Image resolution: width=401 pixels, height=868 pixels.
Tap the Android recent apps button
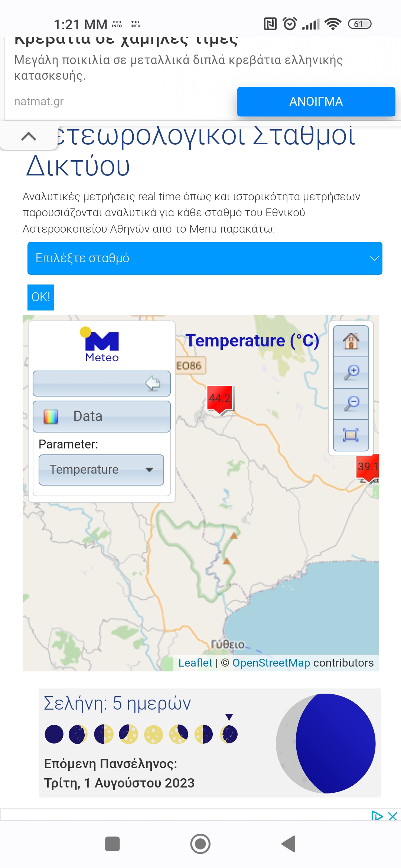112,844
